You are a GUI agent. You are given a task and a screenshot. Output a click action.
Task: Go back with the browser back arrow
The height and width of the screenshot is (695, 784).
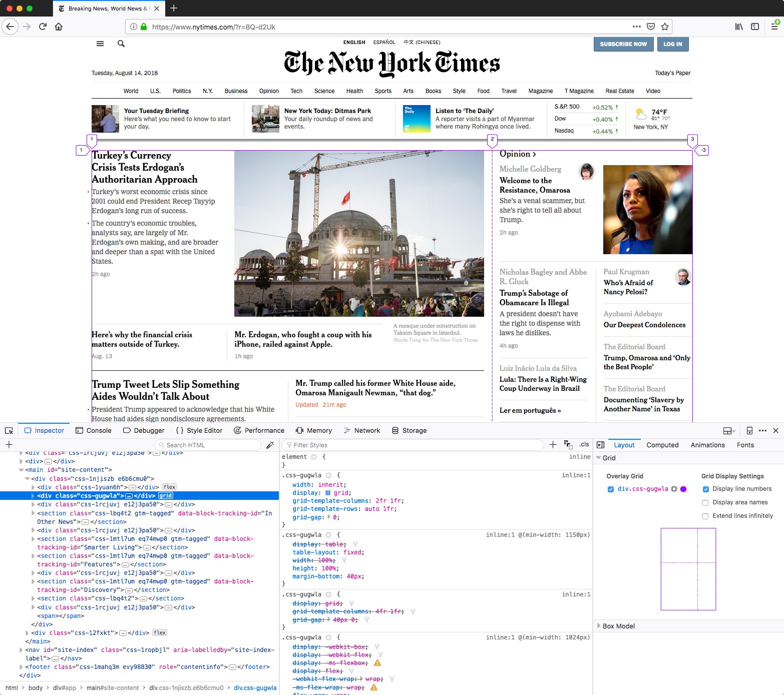10,27
